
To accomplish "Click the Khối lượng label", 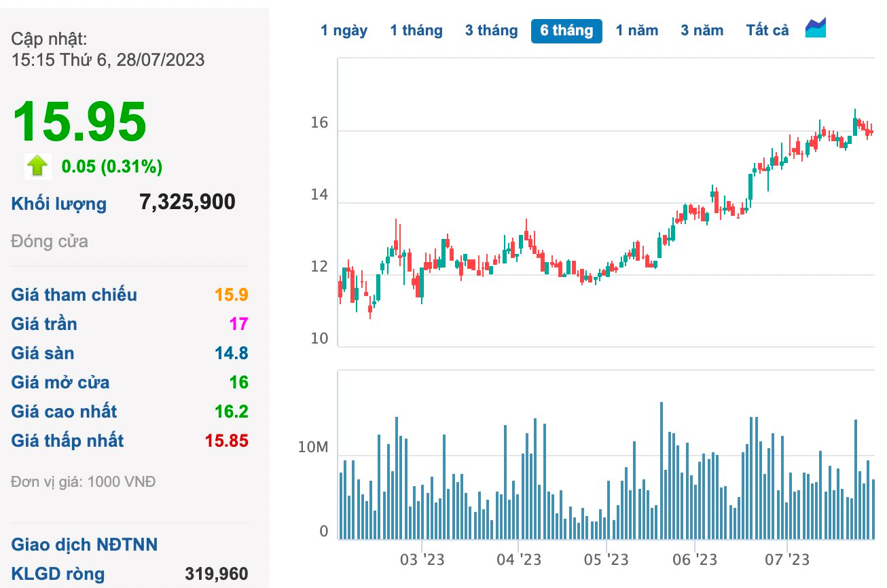I will pyautogui.click(x=59, y=204).
